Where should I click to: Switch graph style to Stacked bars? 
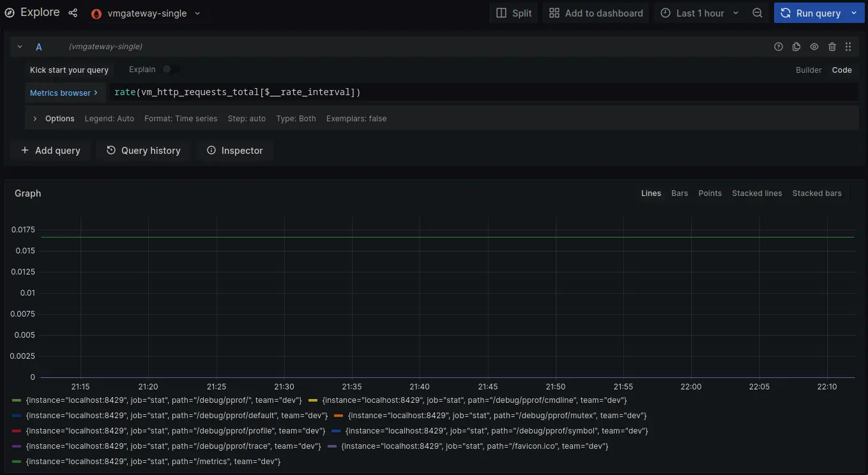click(x=816, y=193)
